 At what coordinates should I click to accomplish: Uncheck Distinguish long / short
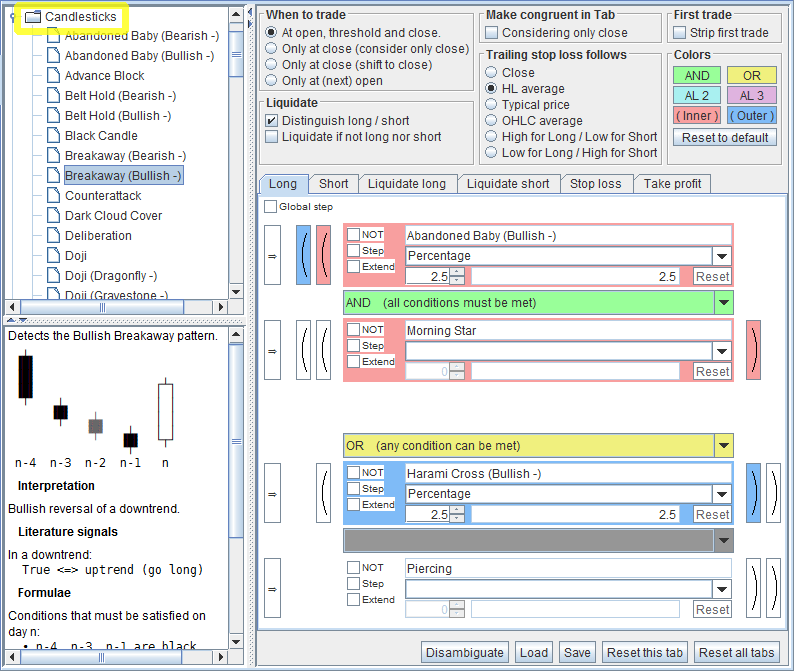coord(272,121)
